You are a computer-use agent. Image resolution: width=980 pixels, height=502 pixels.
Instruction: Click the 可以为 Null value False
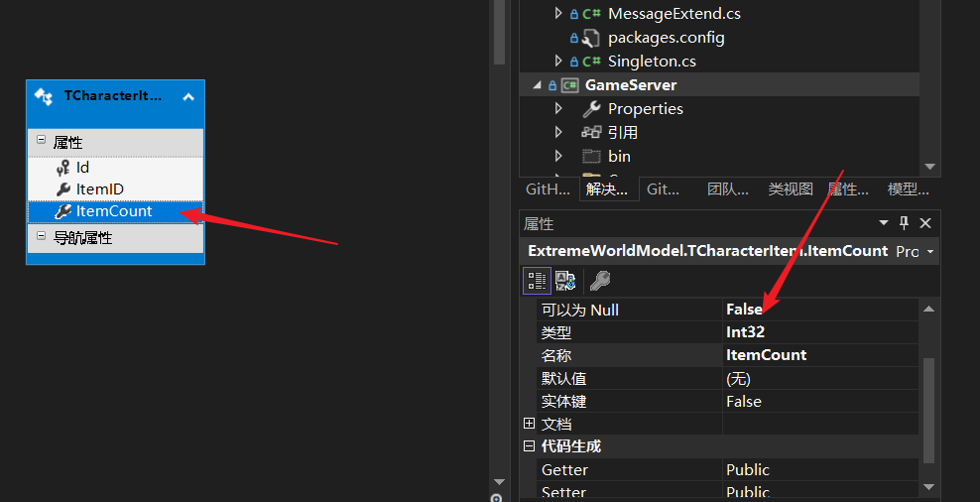pyautogui.click(x=744, y=310)
